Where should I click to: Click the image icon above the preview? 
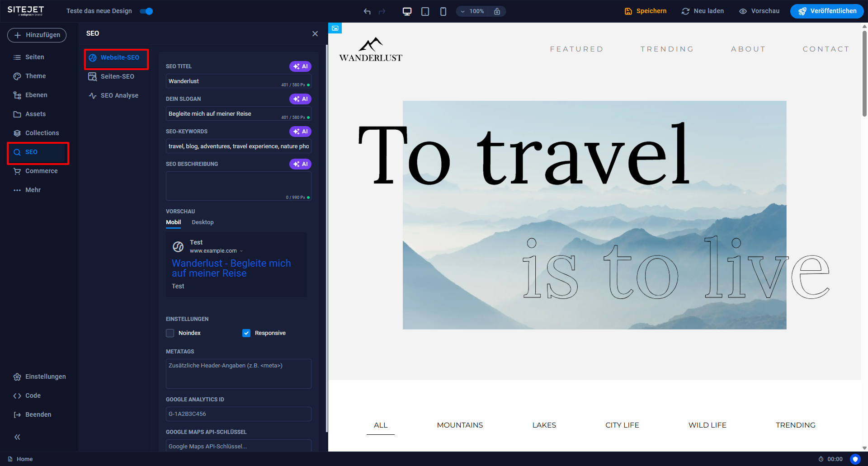[335, 28]
